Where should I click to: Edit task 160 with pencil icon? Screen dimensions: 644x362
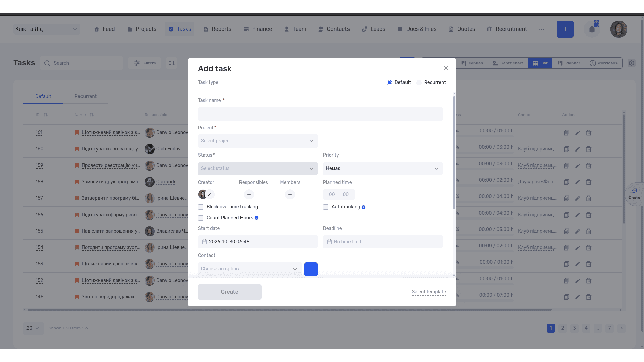click(577, 149)
